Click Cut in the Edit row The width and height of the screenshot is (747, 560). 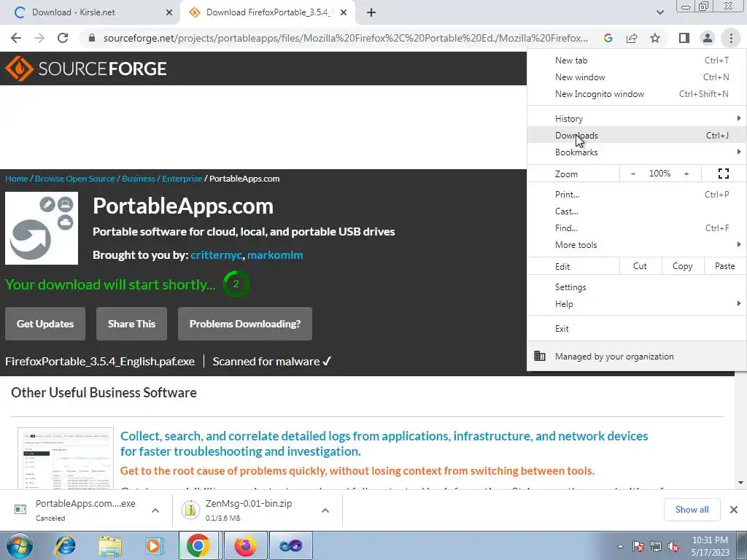coord(640,266)
